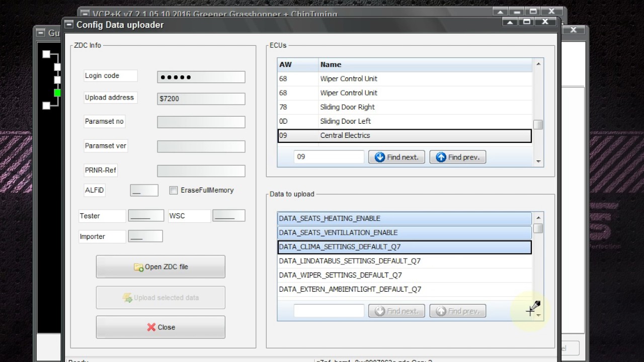Click the ECUs list scrollbar thumb
The height and width of the screenshot is (362, 644).
[538, 124]
